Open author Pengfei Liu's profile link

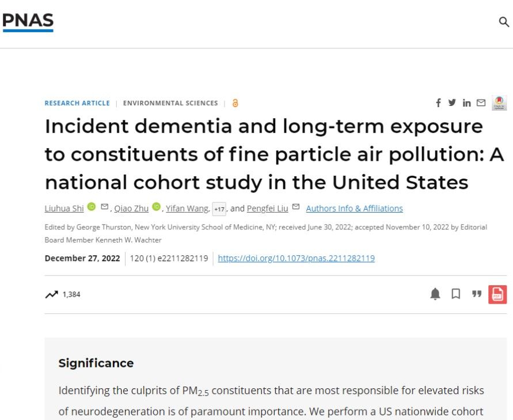pyautogui.click(x=267, y=209)
